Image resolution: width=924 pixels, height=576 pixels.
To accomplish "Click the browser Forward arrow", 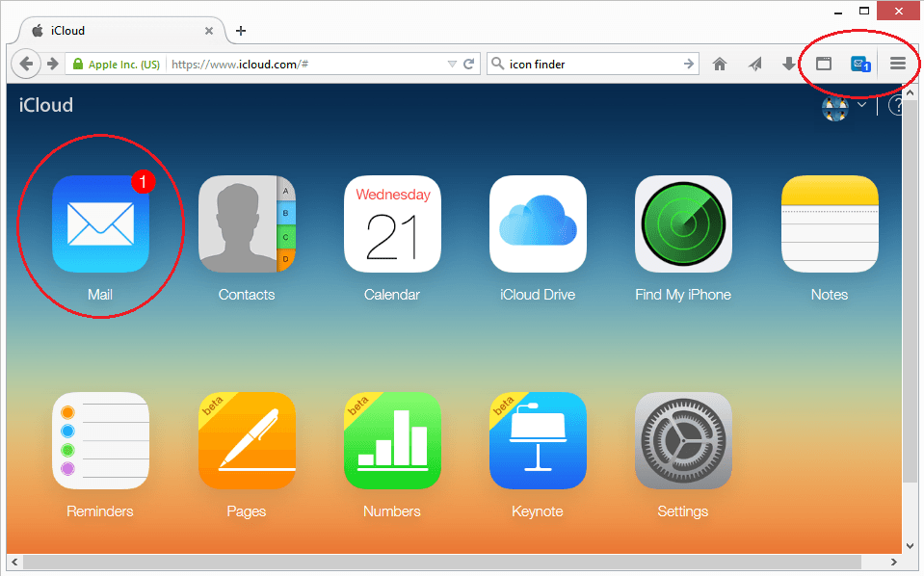I will click(x=52, y=64).
